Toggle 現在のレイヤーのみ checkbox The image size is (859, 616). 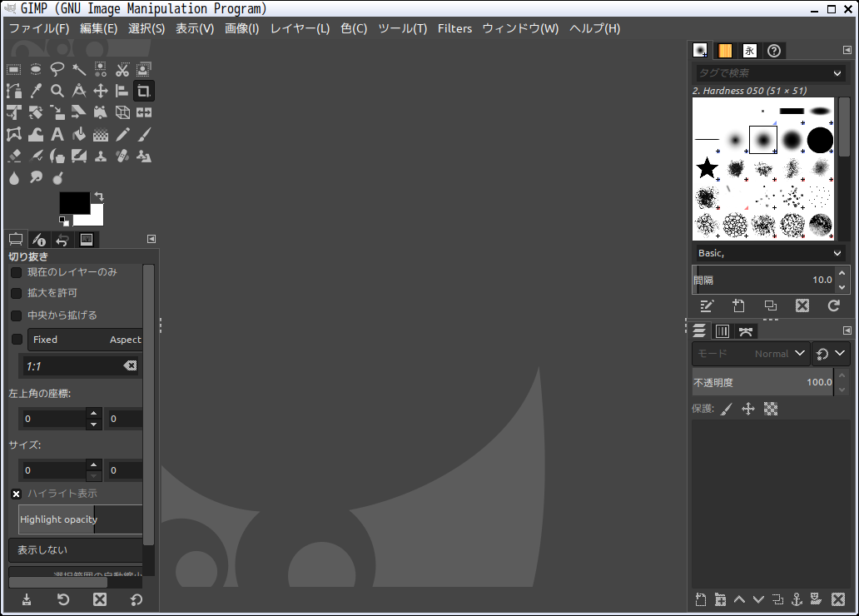pyautogui.click(x=17, y=272)
